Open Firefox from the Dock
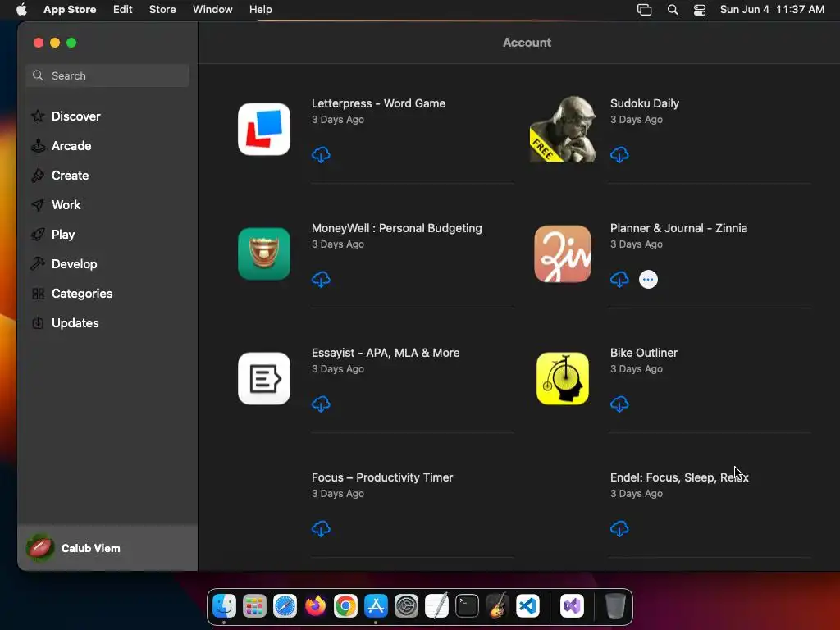 pos(316,606)
